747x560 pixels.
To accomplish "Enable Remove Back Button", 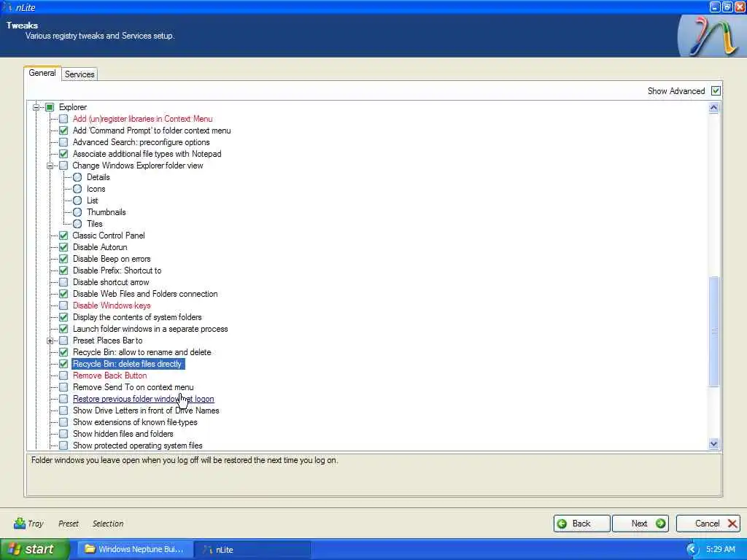I will (63, 376).
